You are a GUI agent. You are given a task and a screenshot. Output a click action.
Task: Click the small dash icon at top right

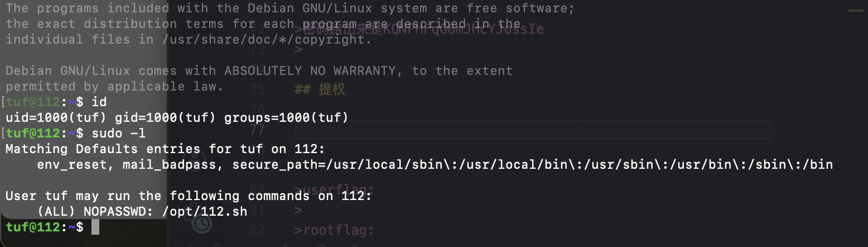855,10
